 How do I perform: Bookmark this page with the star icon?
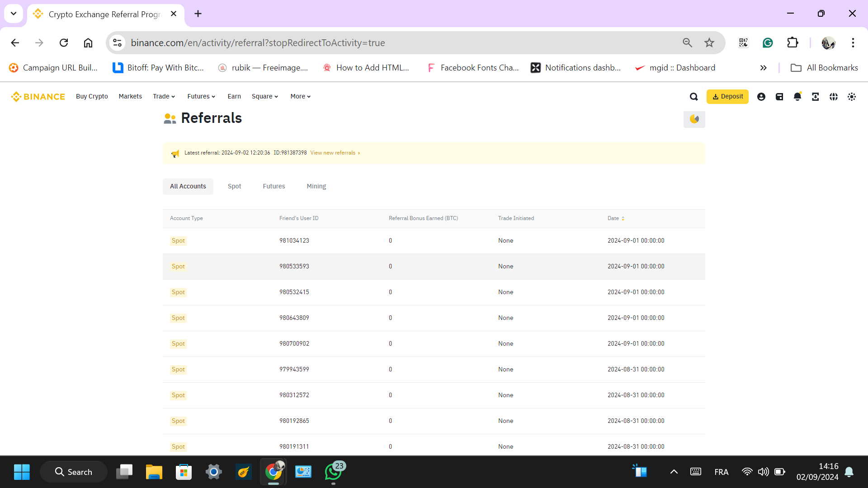tap(709, 43)
